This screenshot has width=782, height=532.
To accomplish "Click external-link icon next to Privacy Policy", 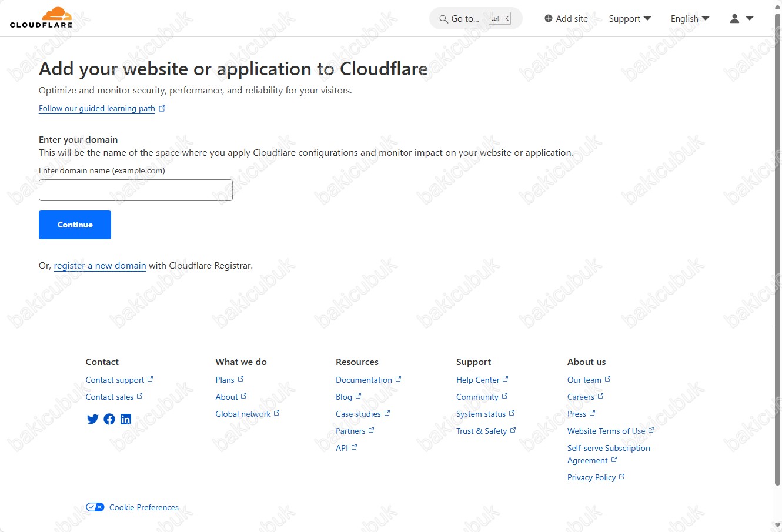I will point(621,477).
